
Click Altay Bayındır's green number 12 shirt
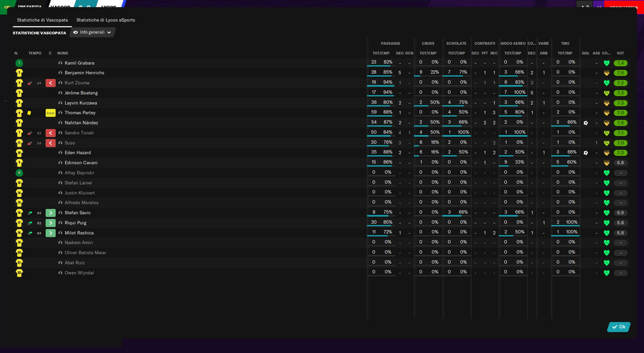[x=19, y=173]
